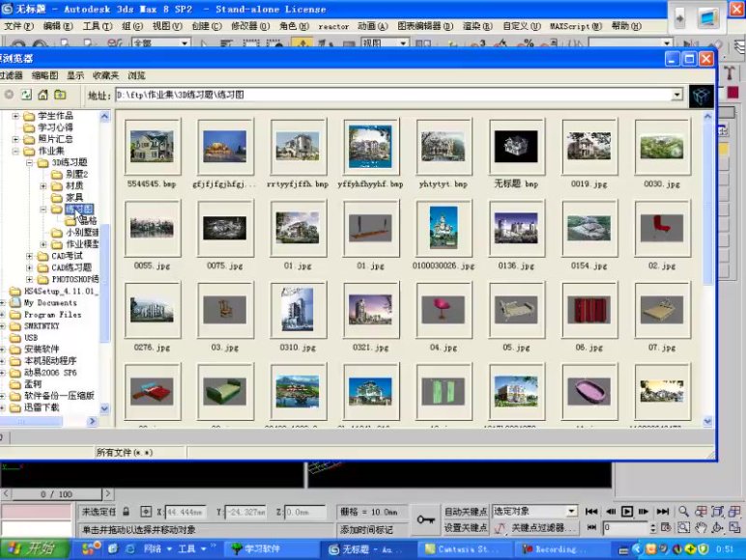The image size is (746, 560).
Task: Open the address path dropdown arrow
Action: click(677, 95)
